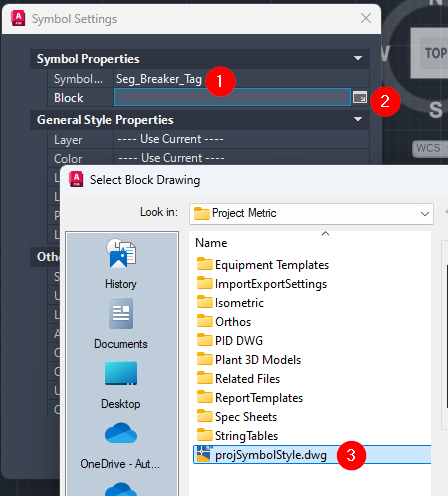Click the ImportExportSettings folder icon

coord(205,283)
